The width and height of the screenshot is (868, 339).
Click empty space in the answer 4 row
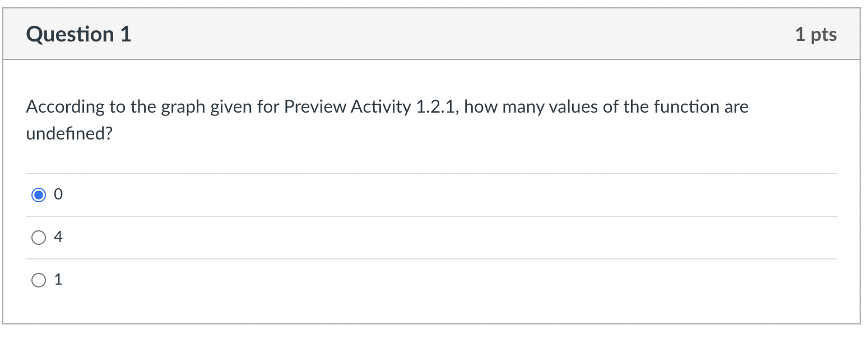click(448, 238)
